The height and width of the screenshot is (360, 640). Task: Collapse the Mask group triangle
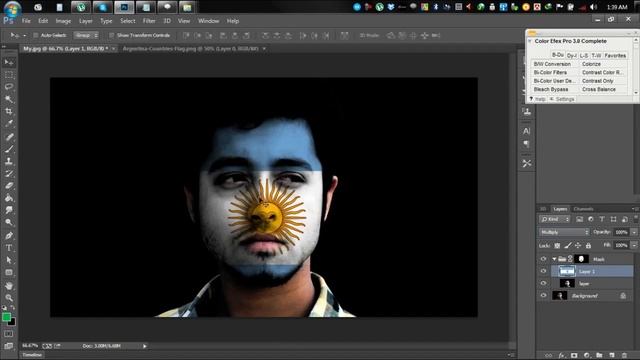coord(554,259)
